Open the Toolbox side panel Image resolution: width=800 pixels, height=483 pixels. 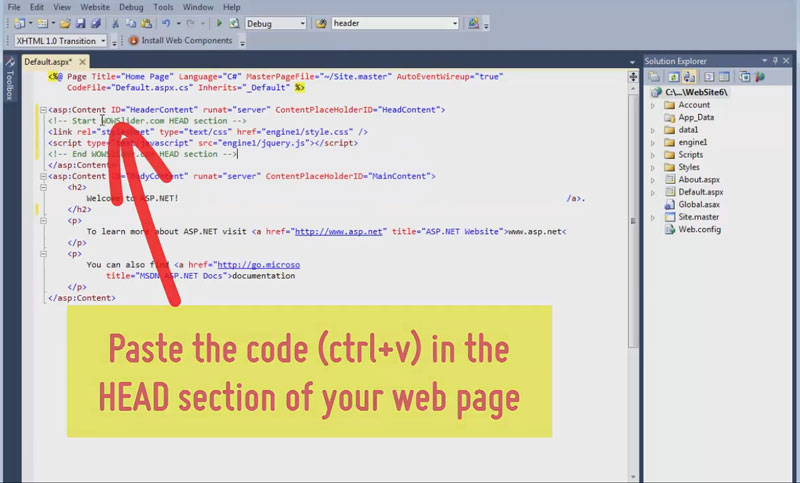click(10, 79)
